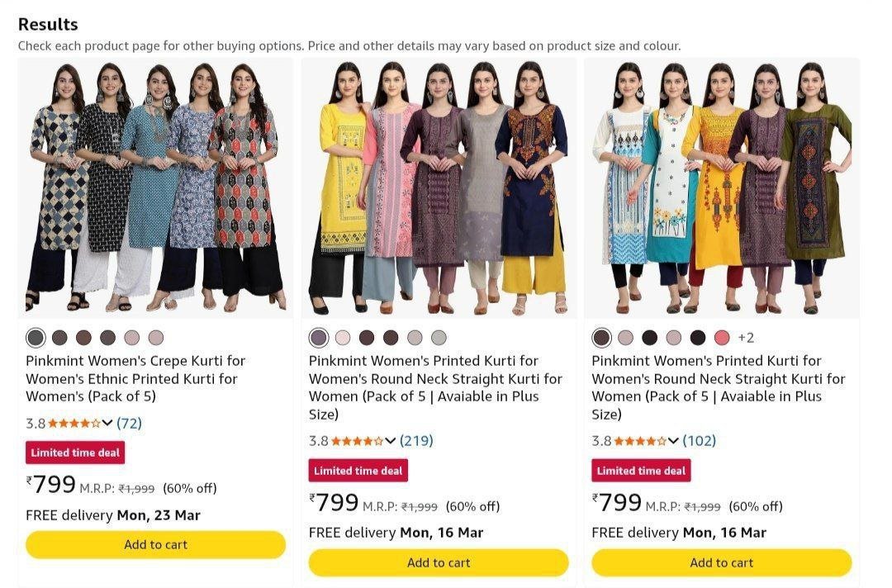The height and width of the screenshot is (588, 892).
Task: Select the selected first swatch of Crepe Kurti
Action: [x=36, y=338]
